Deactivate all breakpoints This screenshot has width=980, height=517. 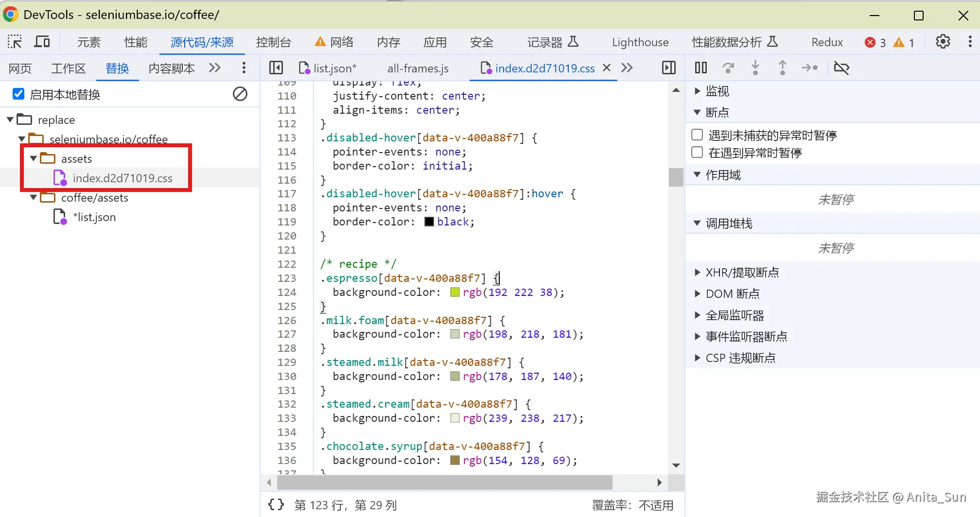click(841, 68)
